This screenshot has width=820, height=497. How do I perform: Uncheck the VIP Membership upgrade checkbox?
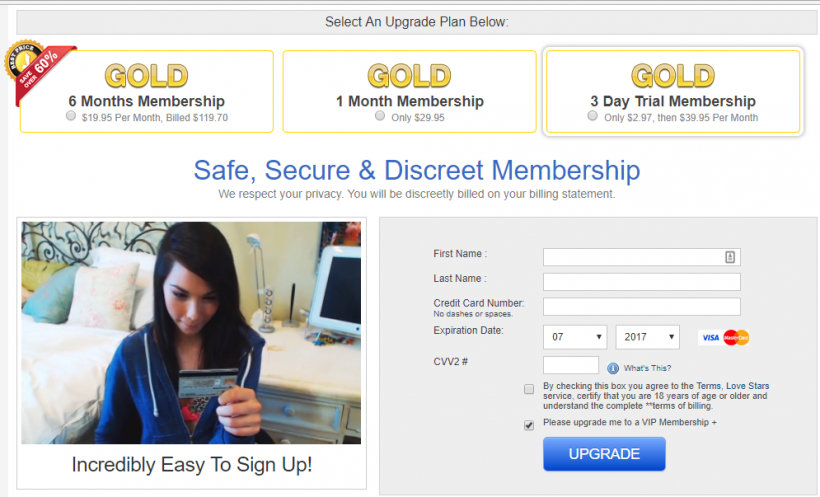pos(529,425)
